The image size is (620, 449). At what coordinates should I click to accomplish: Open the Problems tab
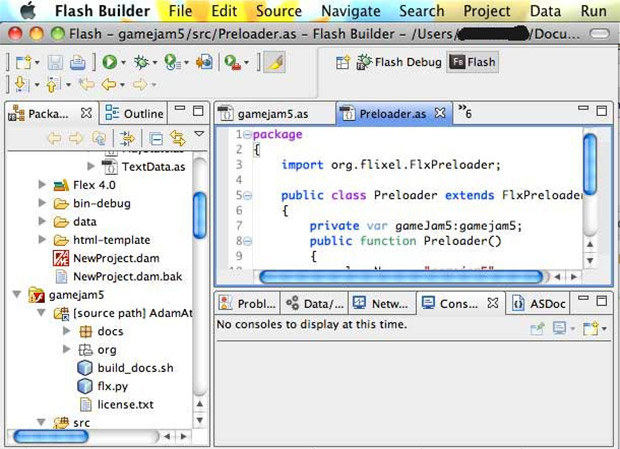click(248, 304)
